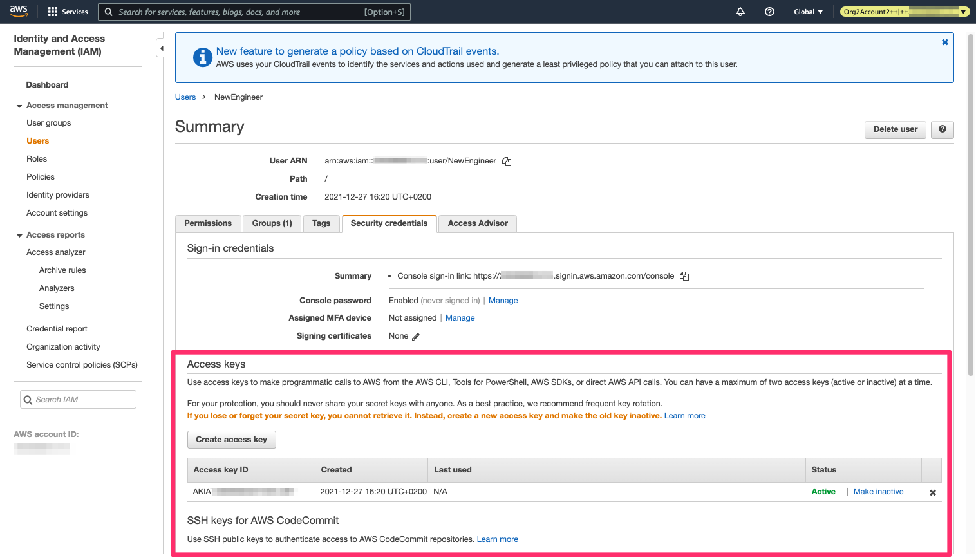
Task: Open the Access Advisor tab
Action: click(x=478, y=223)
